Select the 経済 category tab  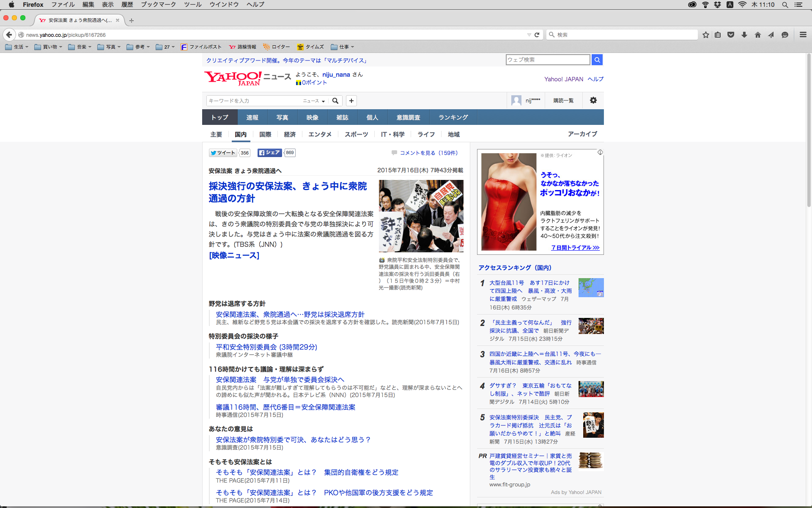click(290, 134)
